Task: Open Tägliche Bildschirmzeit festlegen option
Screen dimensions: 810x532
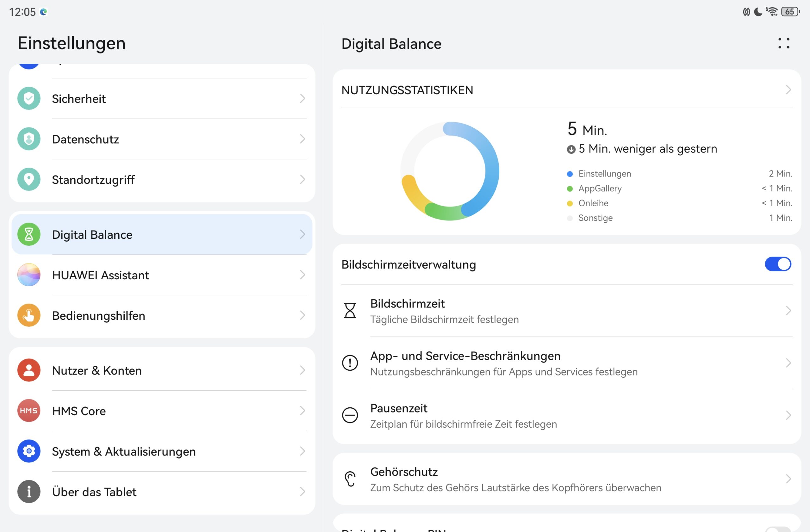Action: [444, 319]
